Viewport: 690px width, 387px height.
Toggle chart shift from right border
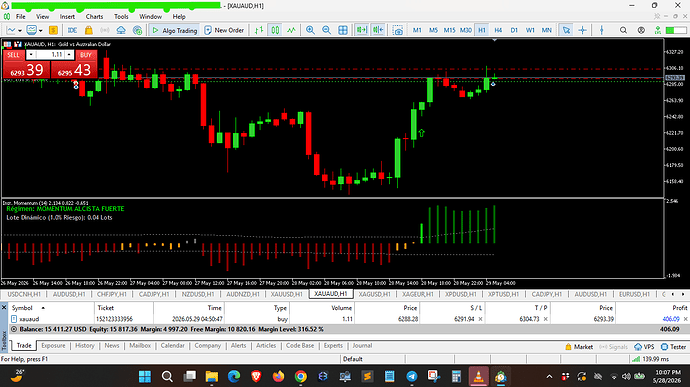point(378,30)
